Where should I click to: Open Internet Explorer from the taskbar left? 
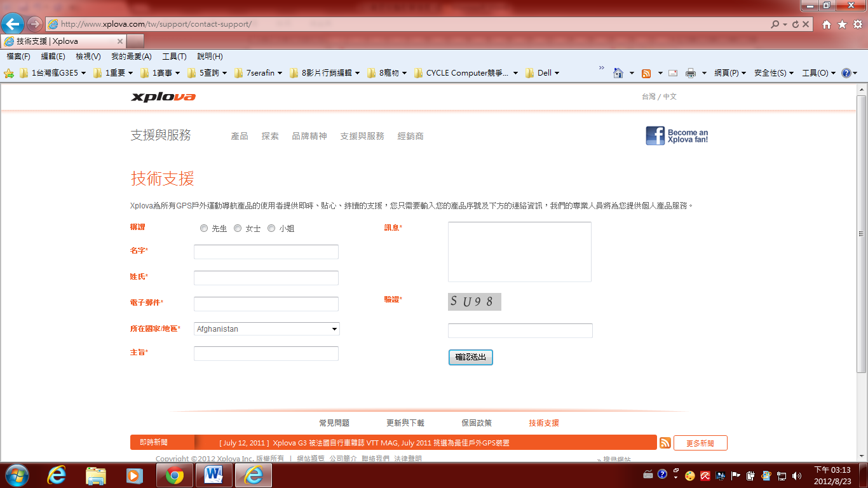tap(57, 475)
